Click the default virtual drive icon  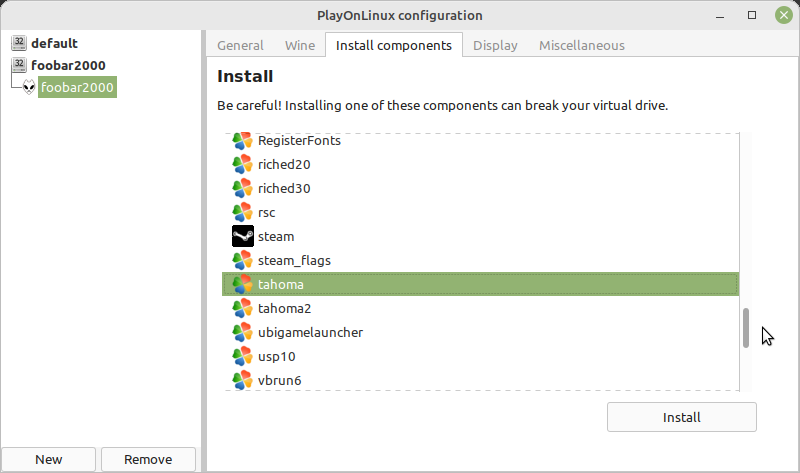(x=19, y=43)
